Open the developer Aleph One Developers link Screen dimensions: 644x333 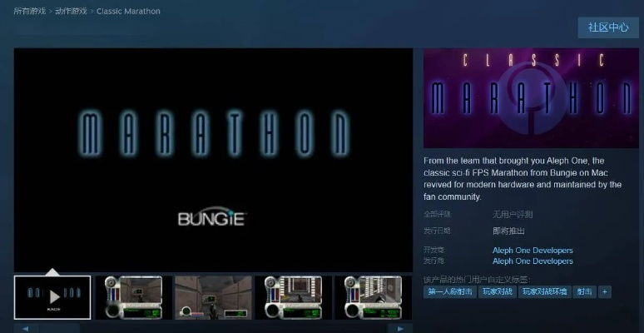(x=533, y=251)
